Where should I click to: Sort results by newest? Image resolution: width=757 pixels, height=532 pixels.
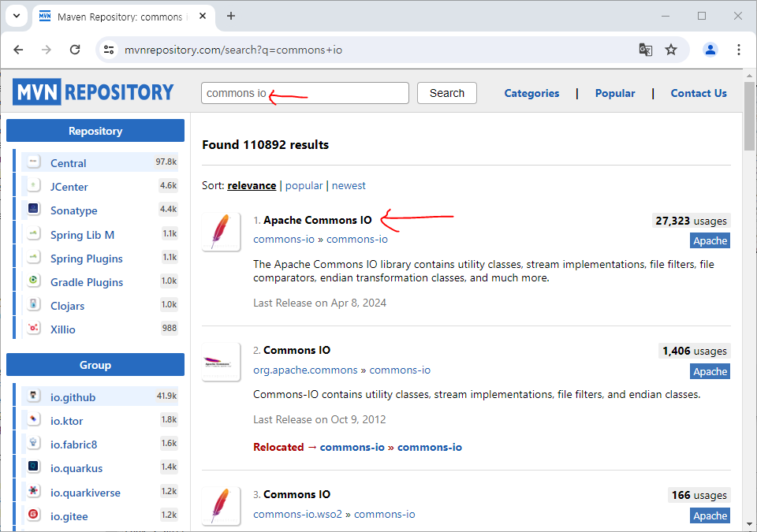[349, 185]
